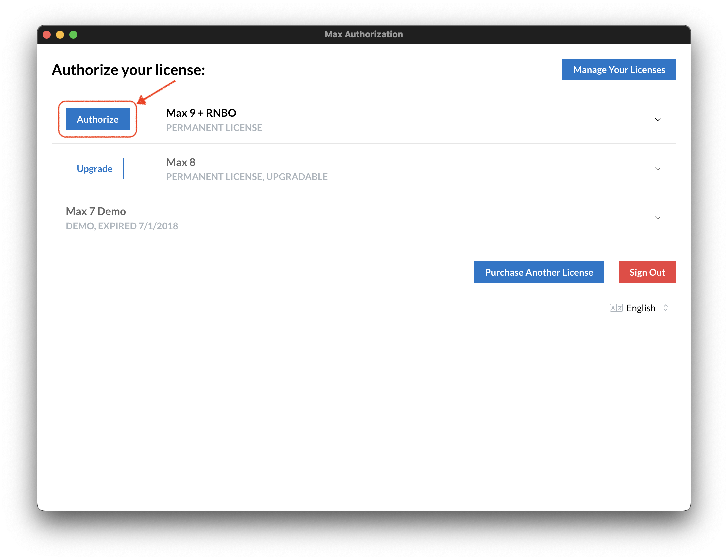The image size is (728, 560).
Task: Close the Max Authorization window
Action: pyautogui.click(x=47, y=35)
